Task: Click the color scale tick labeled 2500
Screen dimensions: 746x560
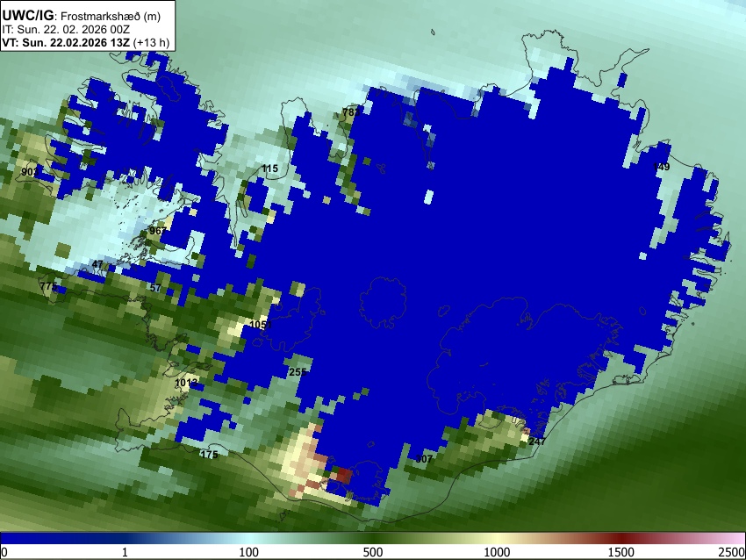Action: click(732, 552)
